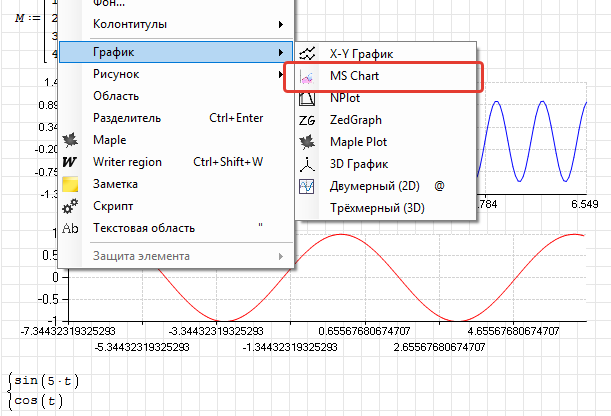
Task: Click the Двумерный (2D) plot icon
Action: pos(308,186)
